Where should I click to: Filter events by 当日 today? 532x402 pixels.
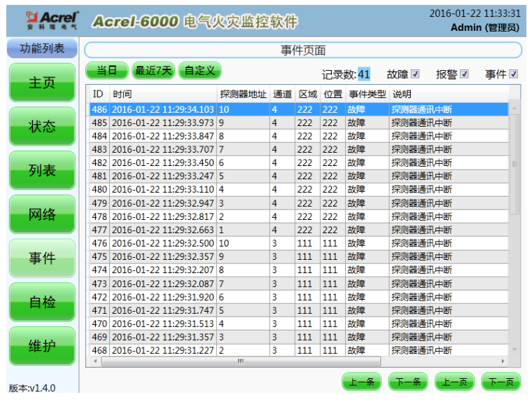107,71
